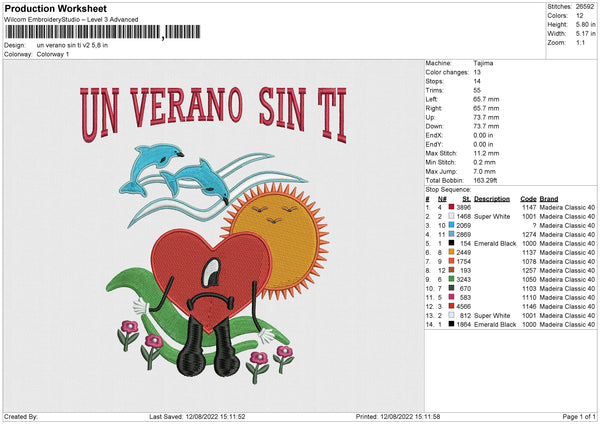Click the black swatch beside stitch count 154

451,243
